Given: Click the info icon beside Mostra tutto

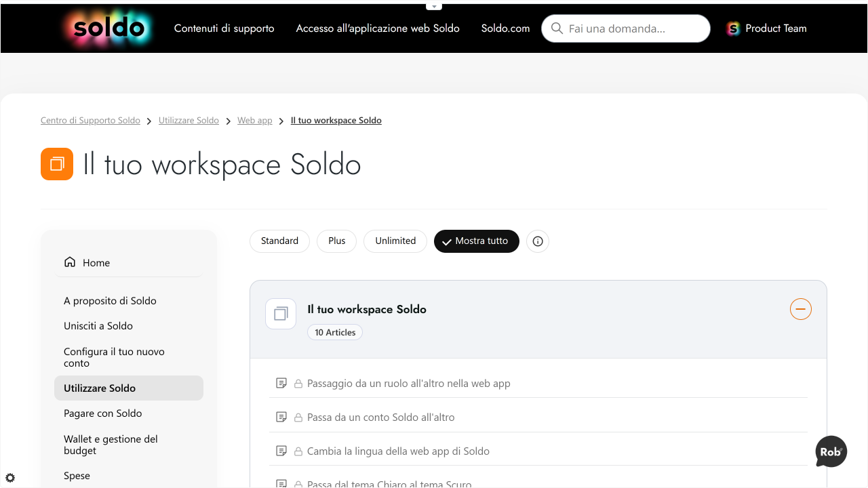Looking at the screenshot, I should (538, 241).
